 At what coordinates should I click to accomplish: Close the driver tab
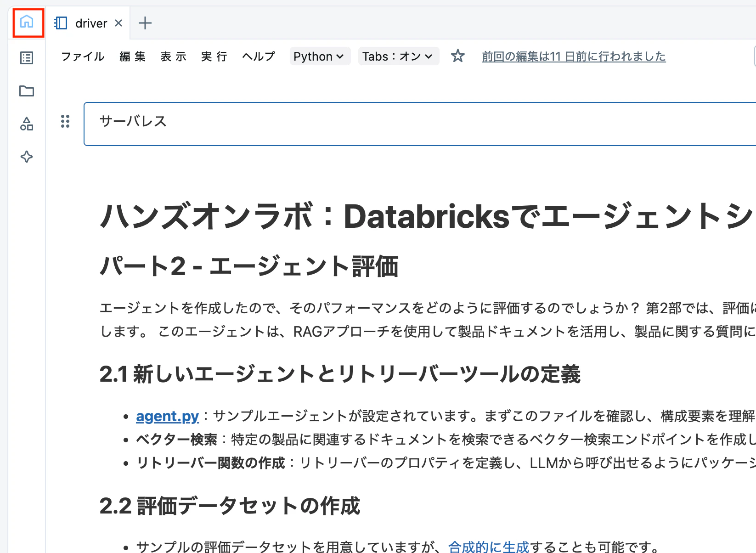coord(118,23)
